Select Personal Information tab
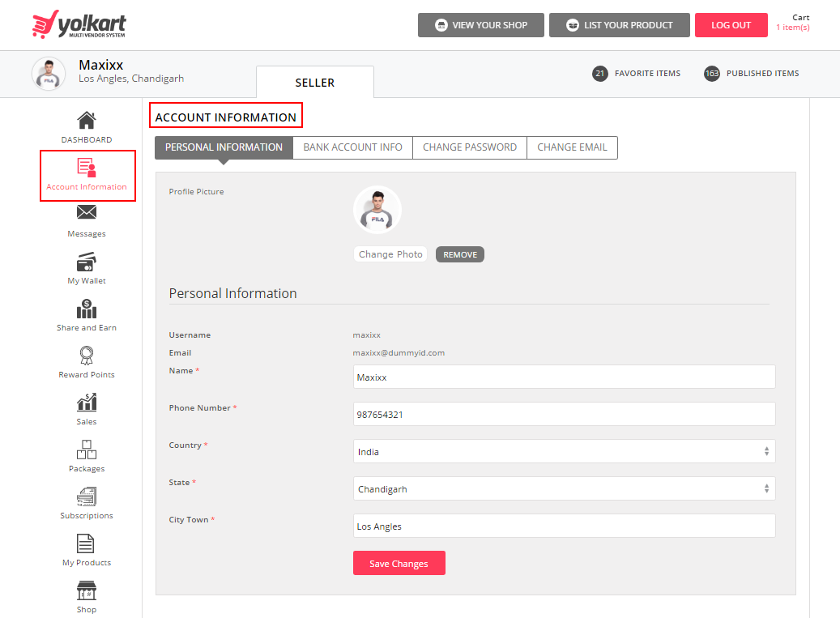The height and width of the screenshot is (618, 840). point(224,147)
